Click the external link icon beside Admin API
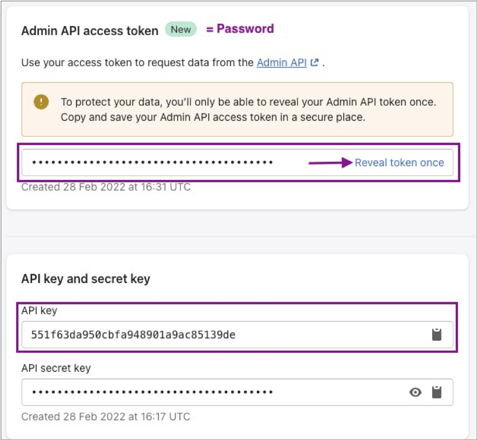Viewport: 477px width, 440px height. [x=314, y=62]
